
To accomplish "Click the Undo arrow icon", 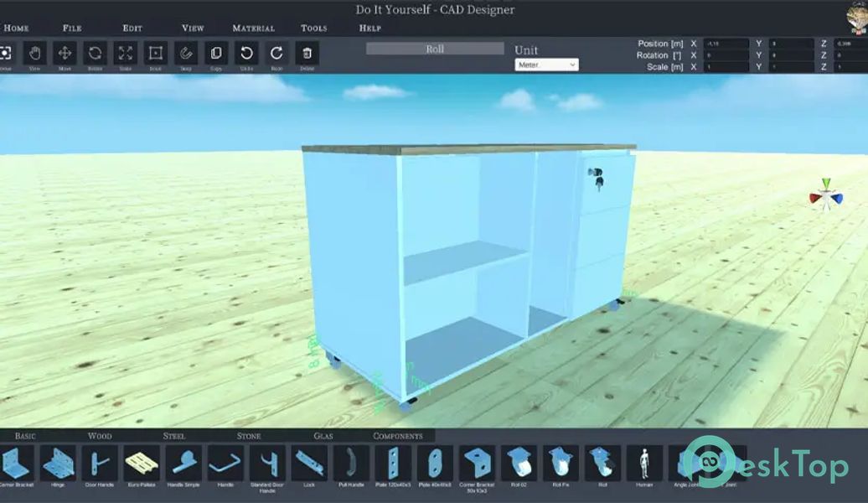I will click(246, 53).
